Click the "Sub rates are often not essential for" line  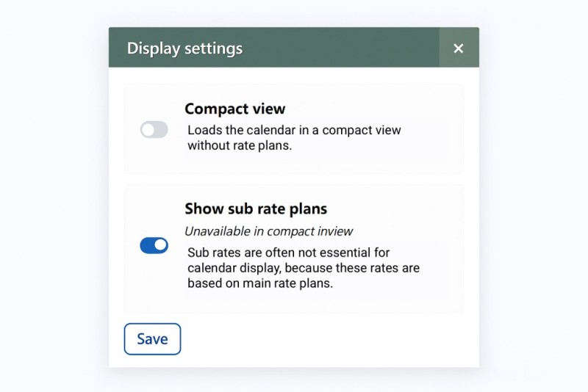(x=288, y=253)
